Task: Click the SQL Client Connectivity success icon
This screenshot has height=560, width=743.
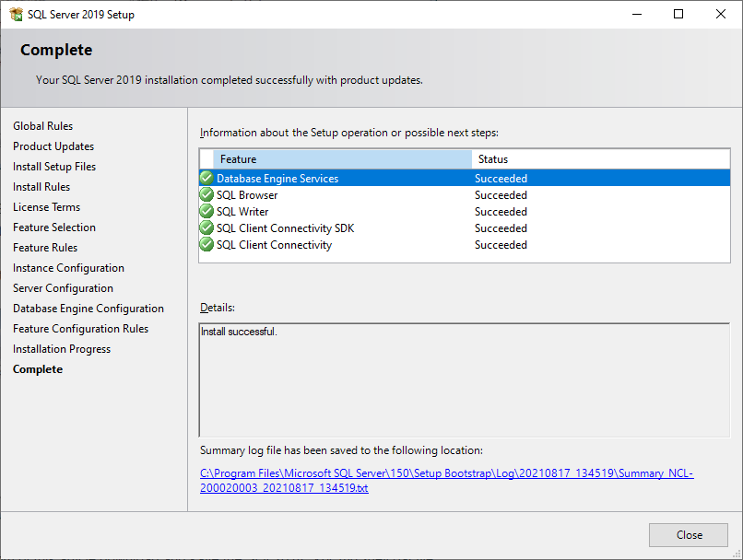Action: 206,244
